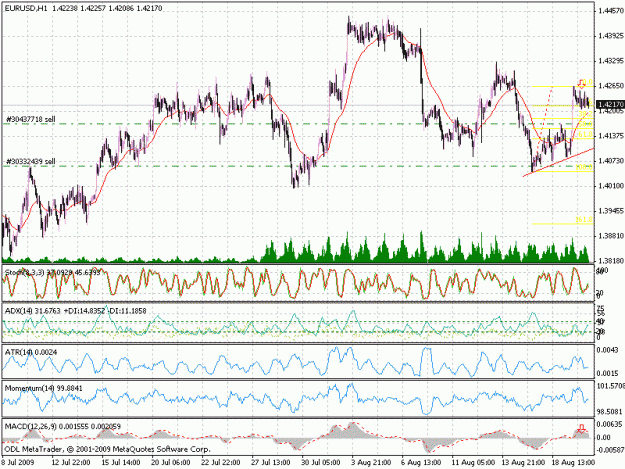
Task: Click the 20 Jul 06:00 date label
Action: [171, 463]
